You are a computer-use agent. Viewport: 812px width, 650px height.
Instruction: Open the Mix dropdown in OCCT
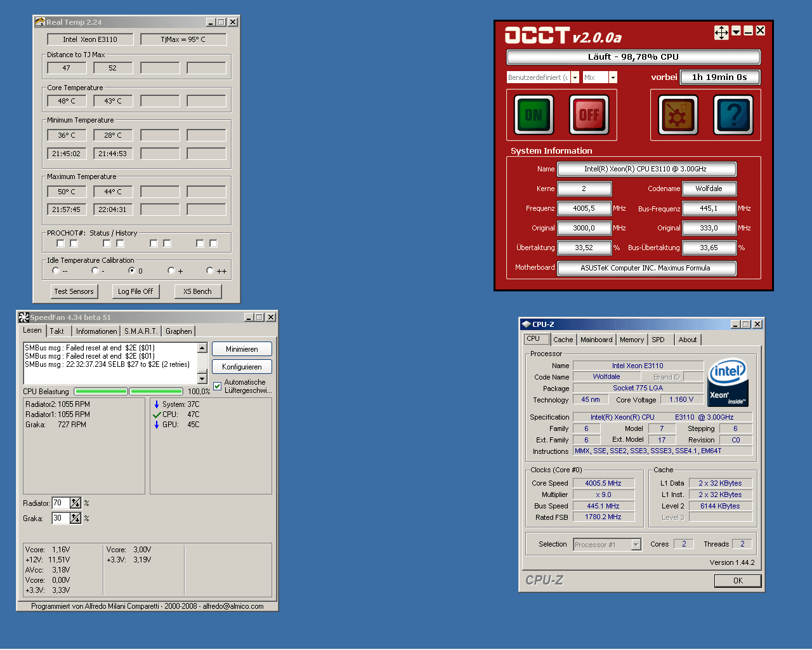coord(613,77)
